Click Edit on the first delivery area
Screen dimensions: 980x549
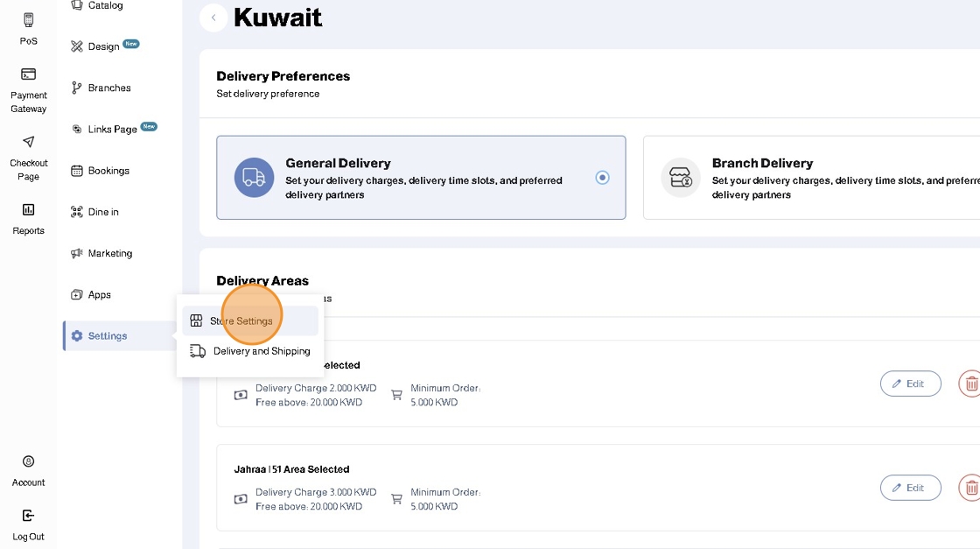point(910,384)
